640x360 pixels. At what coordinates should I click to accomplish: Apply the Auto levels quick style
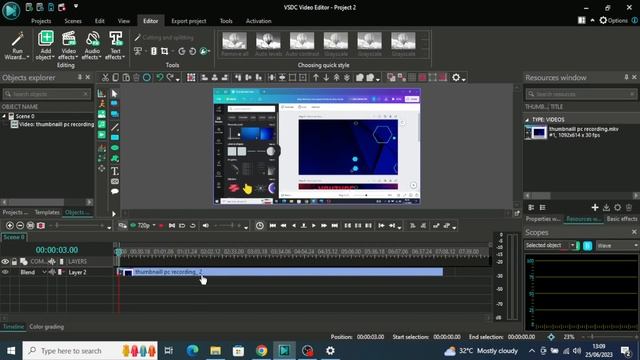(268, 44)
